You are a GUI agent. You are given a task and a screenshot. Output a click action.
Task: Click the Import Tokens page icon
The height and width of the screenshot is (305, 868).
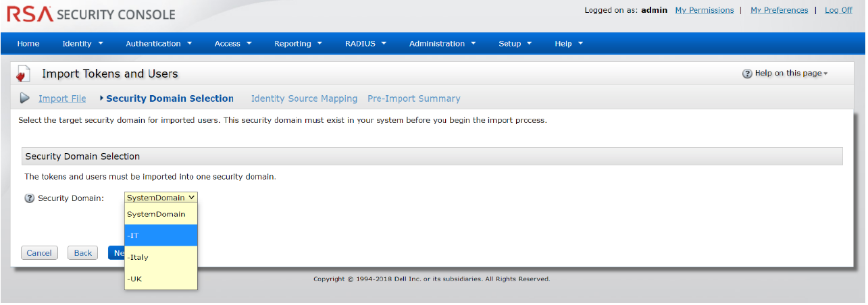pyautogui.click(x=24, y=74)
